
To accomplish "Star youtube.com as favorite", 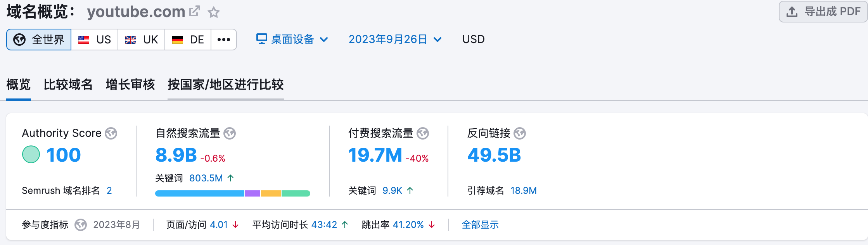I will pos(214,12).
